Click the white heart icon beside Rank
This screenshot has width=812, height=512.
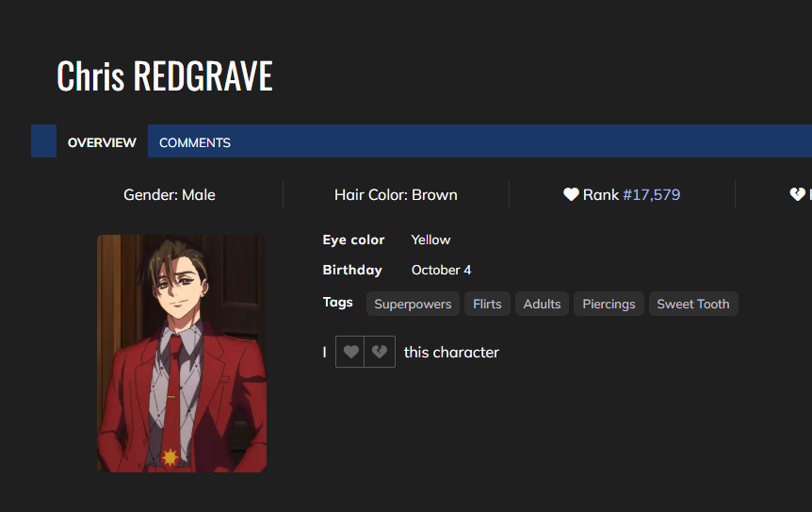(x=571, y=194)
